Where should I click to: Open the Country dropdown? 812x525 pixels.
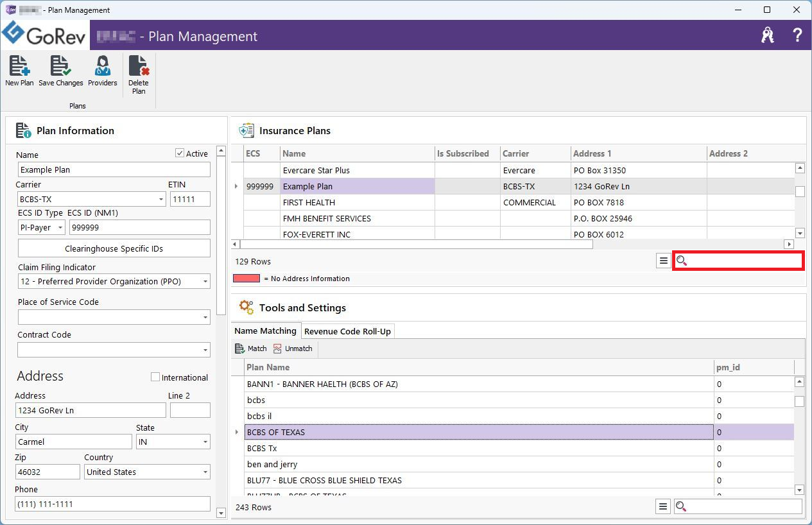tap(205, 472)
